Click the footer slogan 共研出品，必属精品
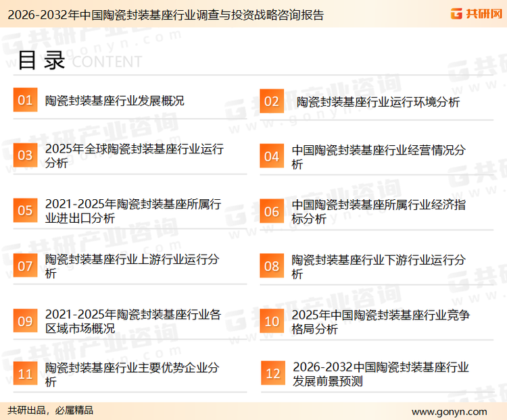Image resolution: width=507 pixels, height=420 pixels. point(51,411)
